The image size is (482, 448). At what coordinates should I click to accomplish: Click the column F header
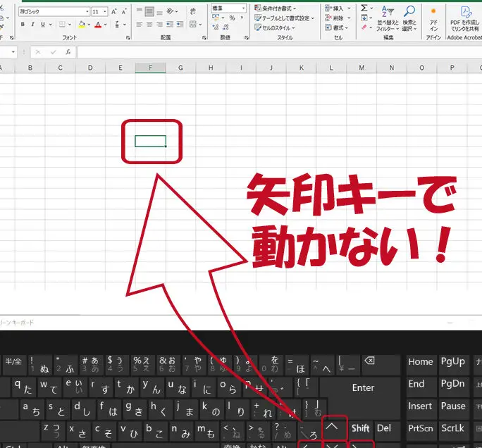click(150, 68)
